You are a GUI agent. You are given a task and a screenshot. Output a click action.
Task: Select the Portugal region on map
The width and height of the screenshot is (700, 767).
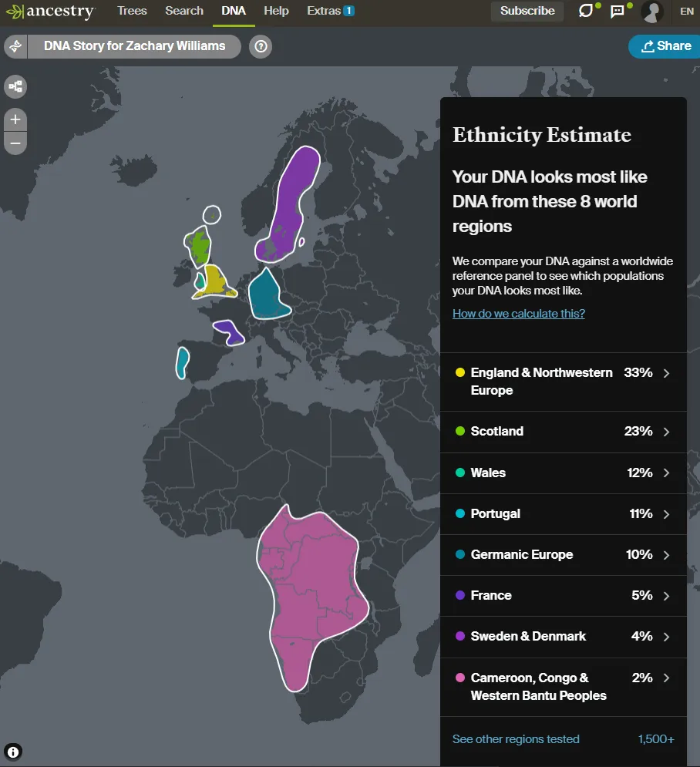coord(182,363)
